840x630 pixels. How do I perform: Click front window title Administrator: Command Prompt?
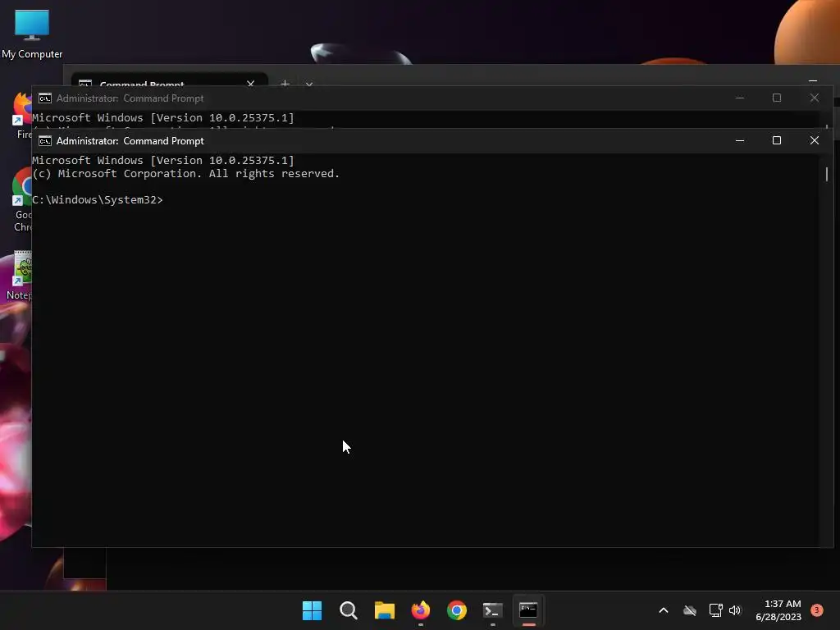point(130,141)
